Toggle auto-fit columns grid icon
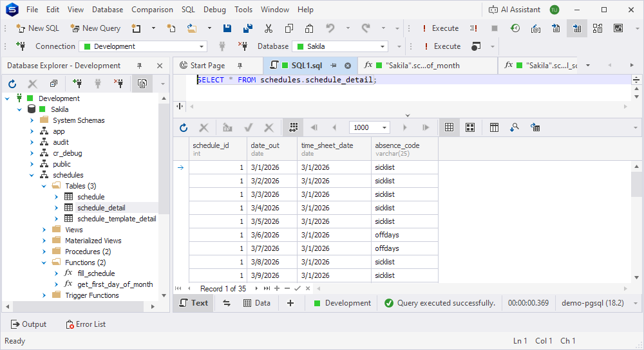Image resolution: width=644 pixels, height=350 pixels. (293, 127)
